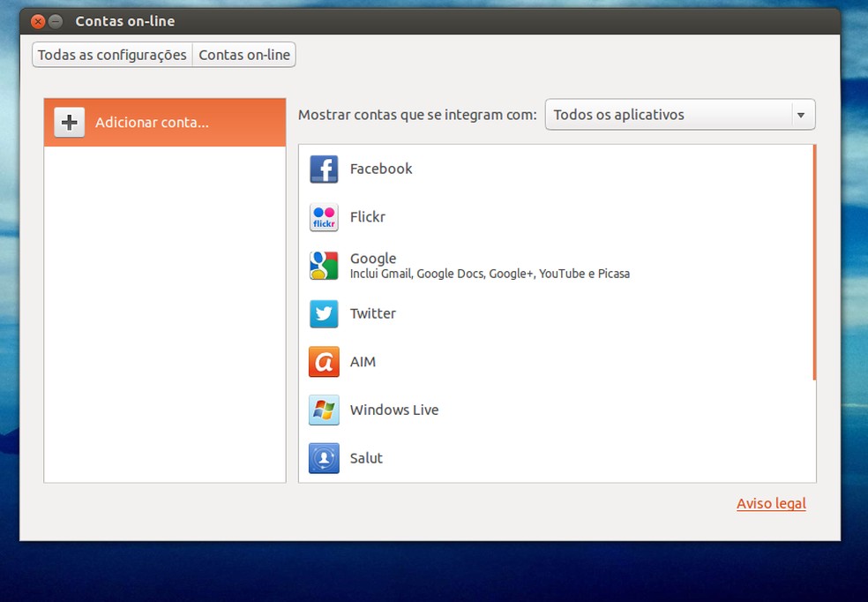The image size is (868, 602).
Task: Click the Windows Live icon
Action: pyautogui.click(x=324, y=410)
